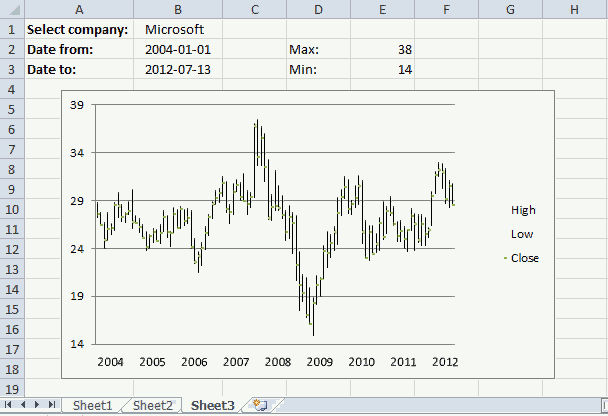Click the Insert Worksheet tab icon
This screenshot has width=608, height=416.
[x=260, y=406]
